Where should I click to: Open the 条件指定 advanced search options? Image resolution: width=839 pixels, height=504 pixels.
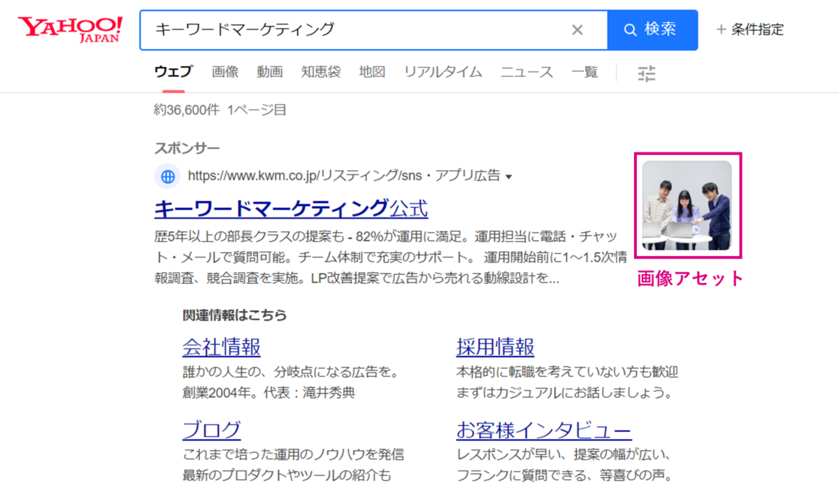pyautogui.click(x=750, y=29)
